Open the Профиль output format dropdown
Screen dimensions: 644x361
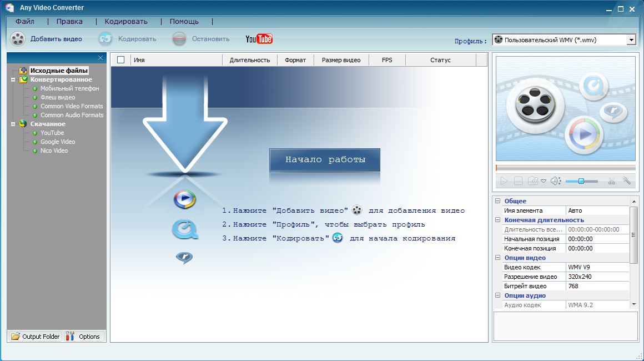tap(631, 40)
